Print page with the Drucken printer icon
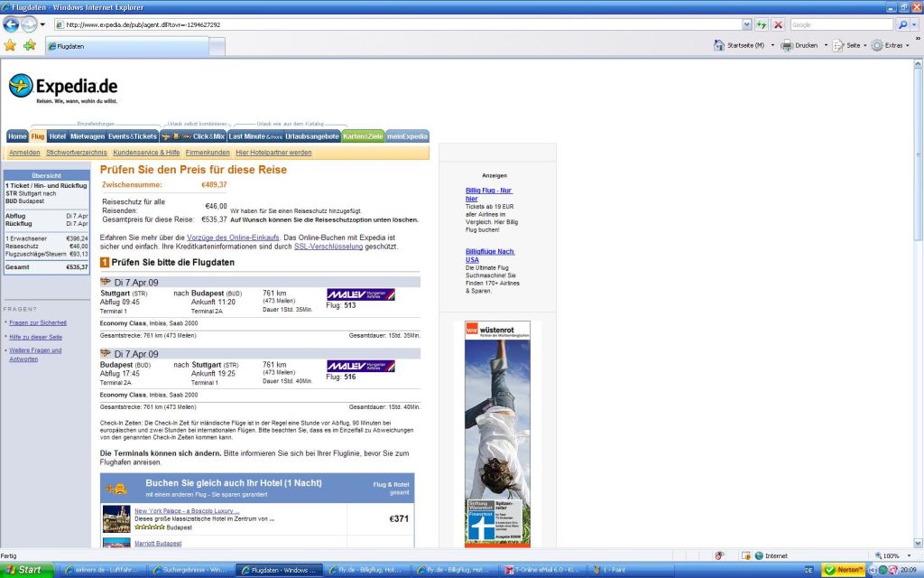Image resolution: width=924 pixels, height=578 pixels. tap(787, 45)
